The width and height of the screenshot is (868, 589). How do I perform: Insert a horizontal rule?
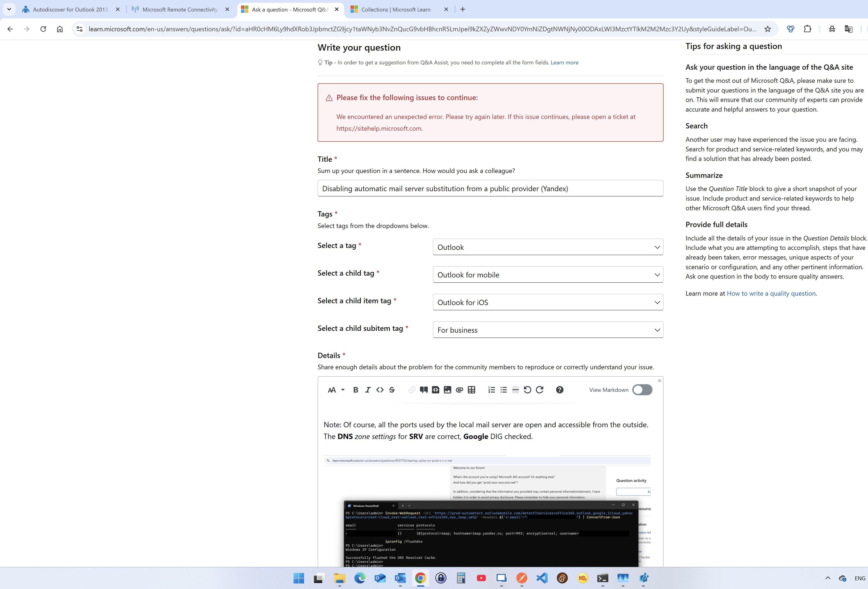pyautogui.click(x=515, y=390)
